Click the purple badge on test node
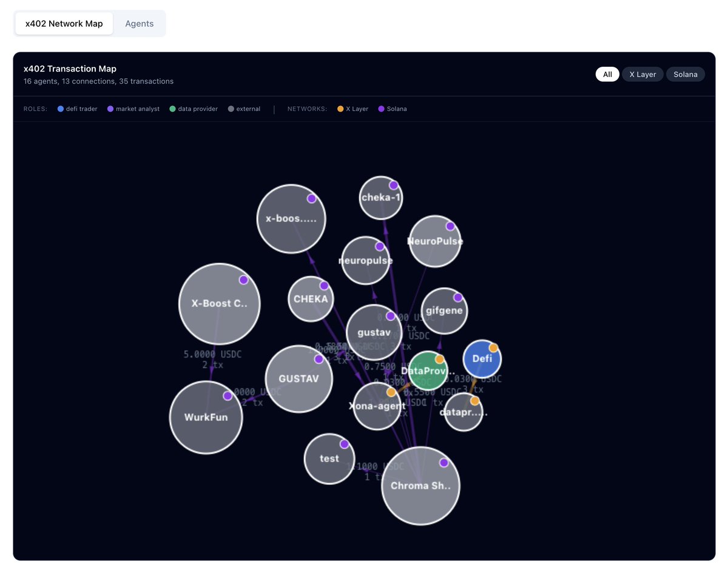This screenshot has height=573, width=728. (x=345, y=444)
